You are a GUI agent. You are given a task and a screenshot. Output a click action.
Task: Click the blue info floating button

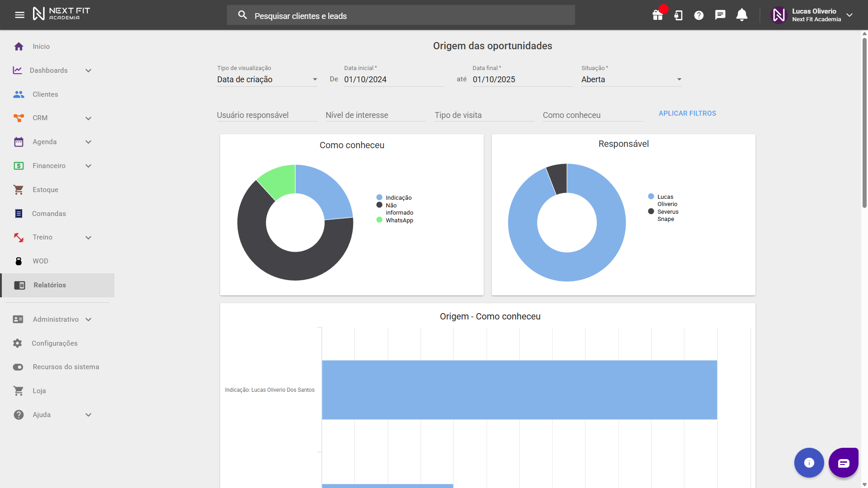[809, 463]
